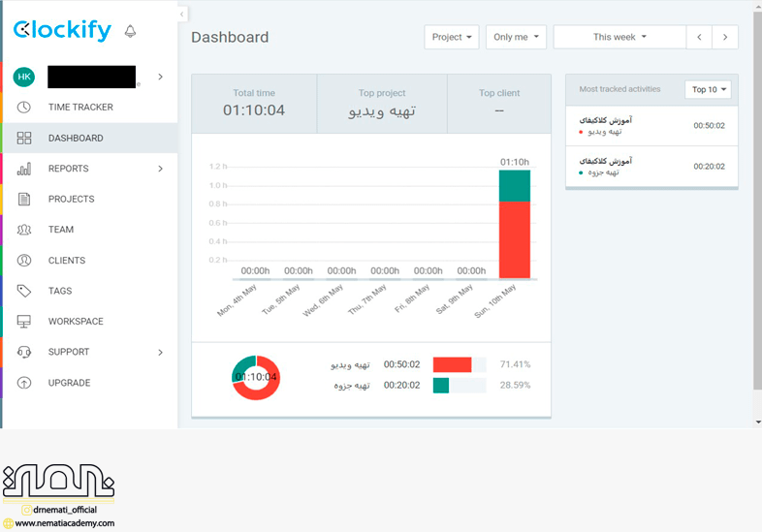Click the Clients person icon
This screenshot has width=762, height=532.
pos(24,261)
